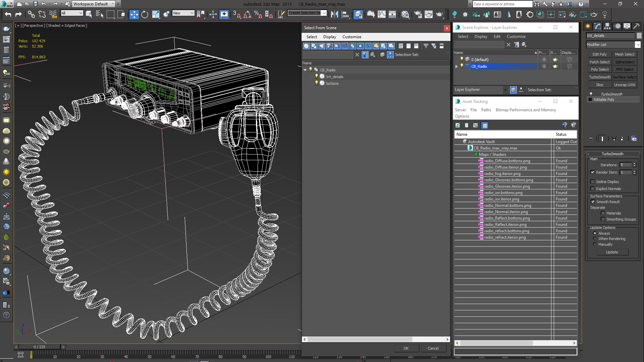The width and height of the screenshot is (644, 362).
Task: Click Display Geometry filter in Select From Scene
Action: pos(306,46)
